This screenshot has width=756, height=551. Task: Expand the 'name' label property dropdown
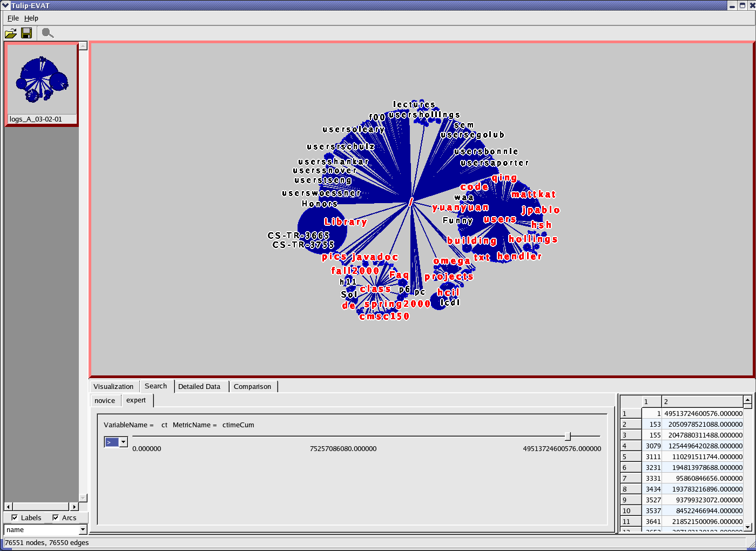coord(83,530)
